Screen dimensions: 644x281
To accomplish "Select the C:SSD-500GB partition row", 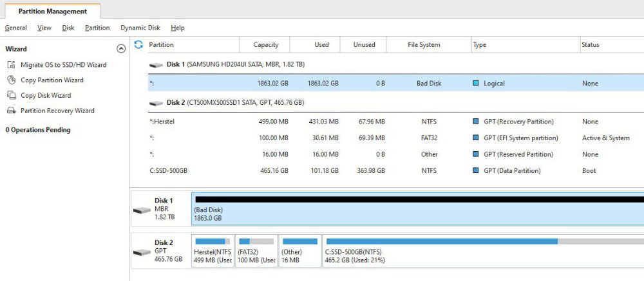I will tap(322, 171).
